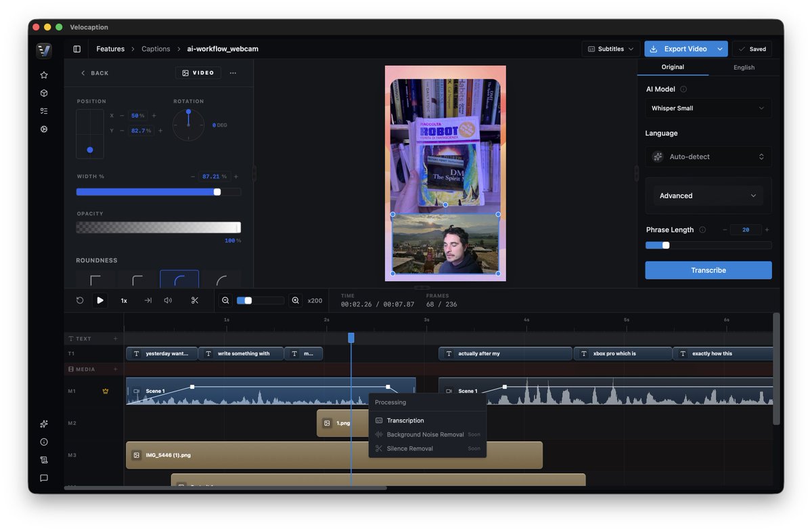812x531 pixels.
Task: Go to Features breadcrumb
Action: (x=110, y=49)
